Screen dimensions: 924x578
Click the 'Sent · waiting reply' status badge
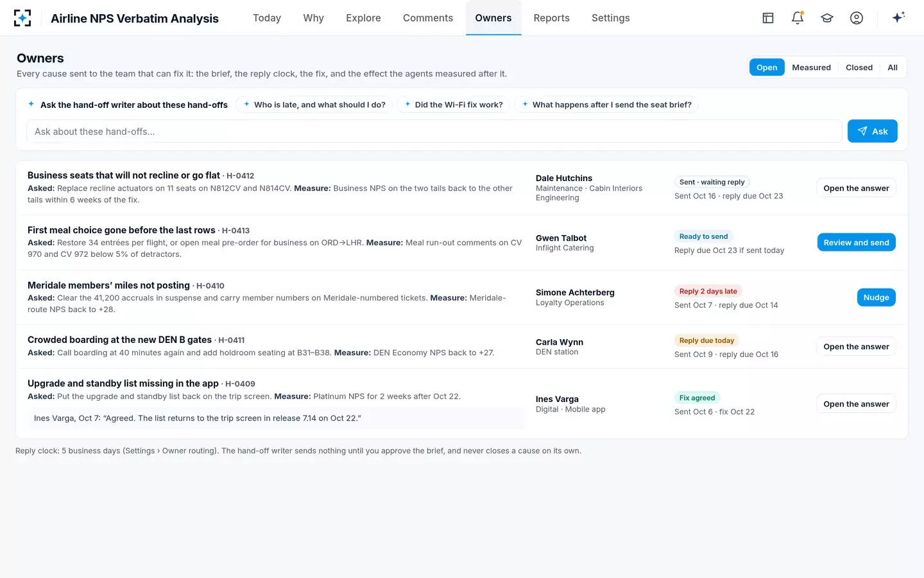click(x=712, y=182)
